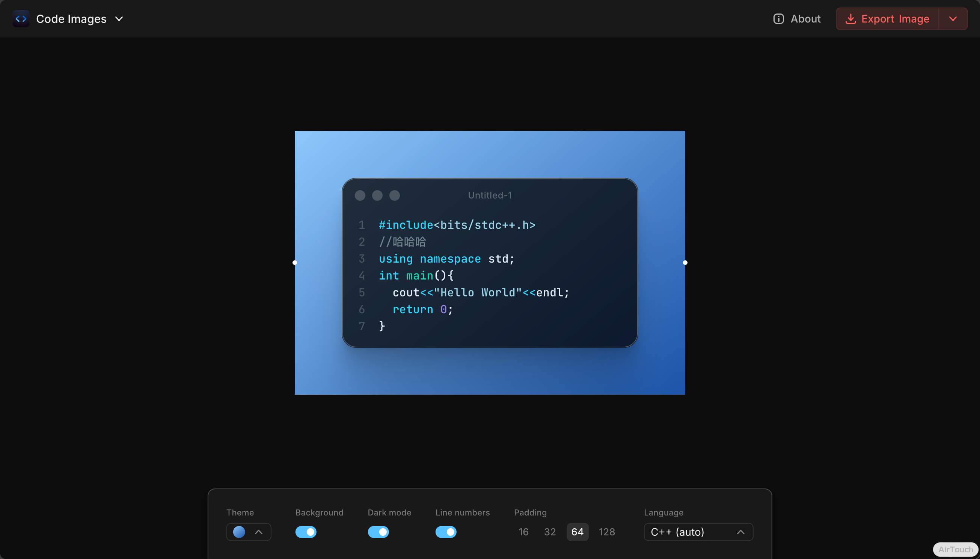Open the C++ (auto) language dropdown
Screen dimensions: 980x559
[x=698, y=532]
